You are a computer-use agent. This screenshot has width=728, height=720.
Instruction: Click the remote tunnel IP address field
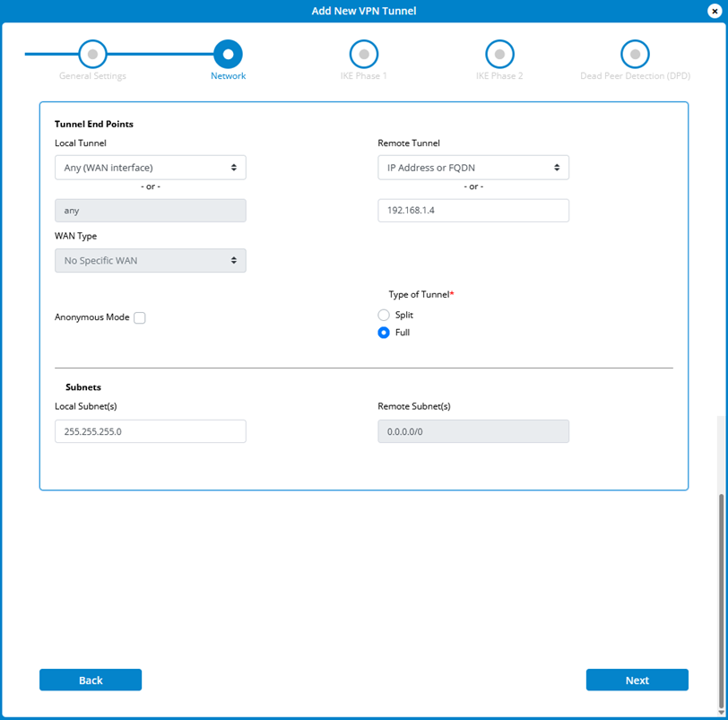[x=472, y=211]
